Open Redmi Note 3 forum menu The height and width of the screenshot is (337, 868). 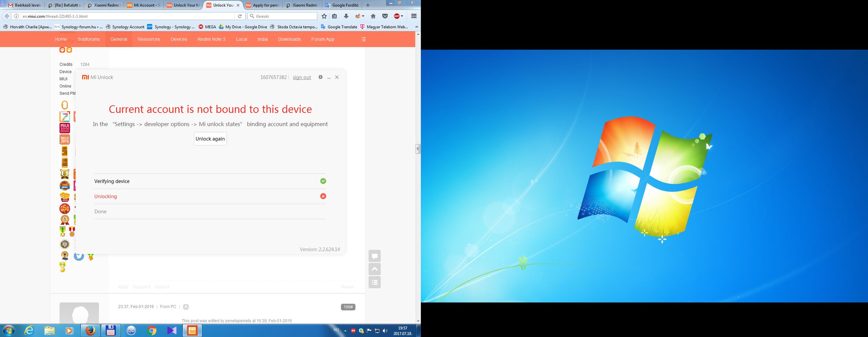[211, 39]
